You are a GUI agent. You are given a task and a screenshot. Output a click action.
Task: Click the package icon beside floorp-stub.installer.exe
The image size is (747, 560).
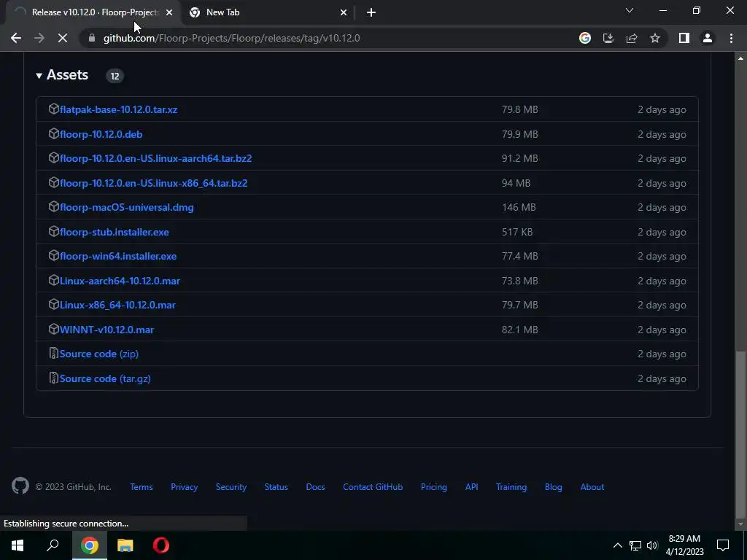click(54, 231)
